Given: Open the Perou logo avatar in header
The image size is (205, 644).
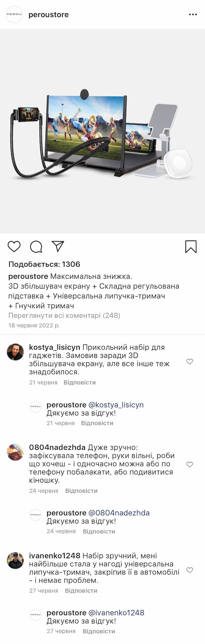Looking at the screenshot, I should pos(14,15).
